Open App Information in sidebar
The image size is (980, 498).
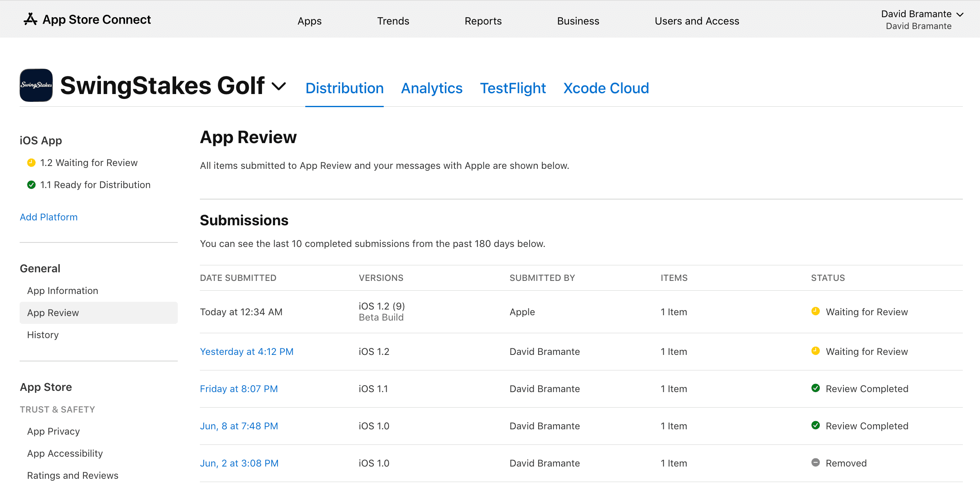(x=63, y=291)
